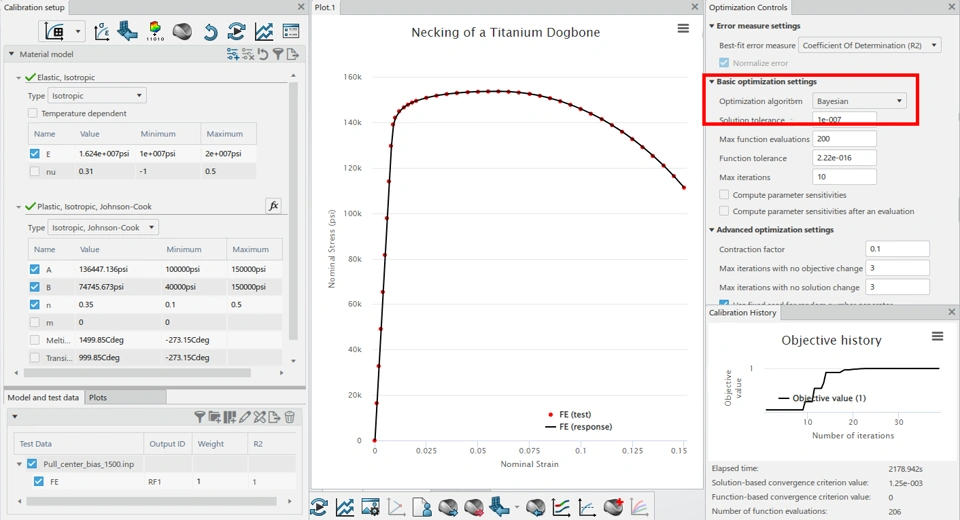Click the pencil edit icon above Test Data table

245,417
